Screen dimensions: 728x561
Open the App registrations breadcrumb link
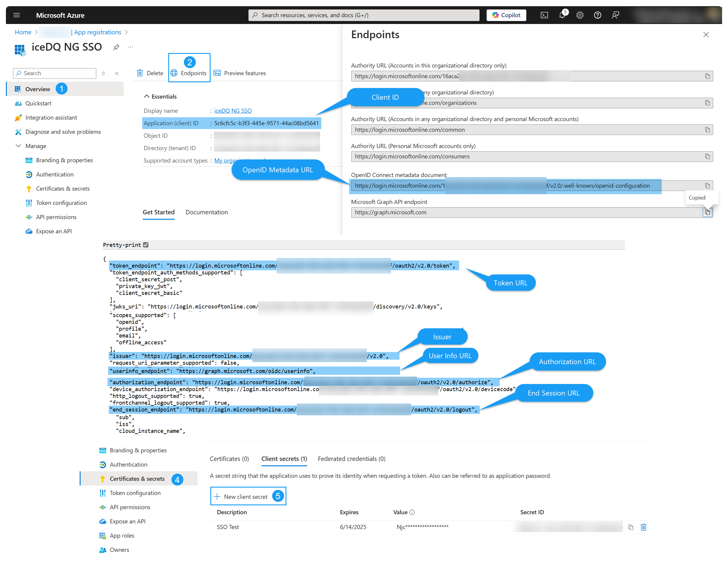click(97, 32)
